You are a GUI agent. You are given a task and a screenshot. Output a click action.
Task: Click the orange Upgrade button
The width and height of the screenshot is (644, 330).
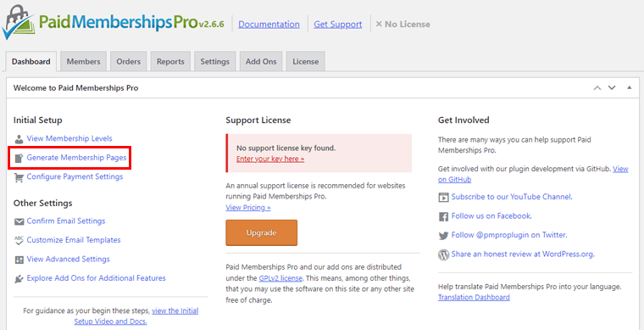pos(261,232)
